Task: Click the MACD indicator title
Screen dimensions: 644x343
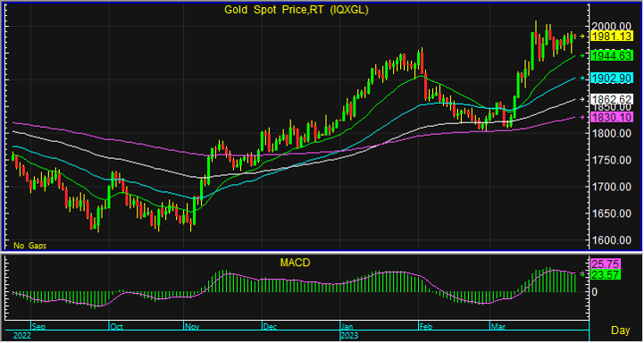Action: (295, 263)
